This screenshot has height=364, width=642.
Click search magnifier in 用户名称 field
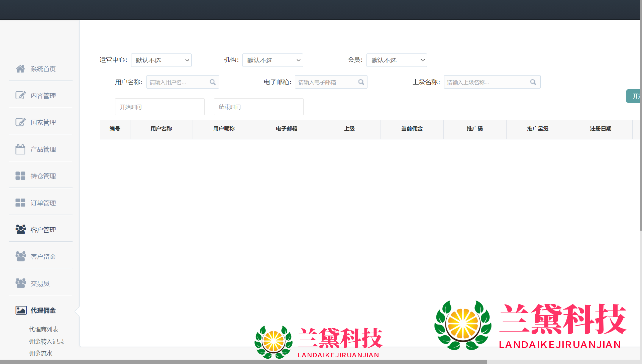point(213,82)
